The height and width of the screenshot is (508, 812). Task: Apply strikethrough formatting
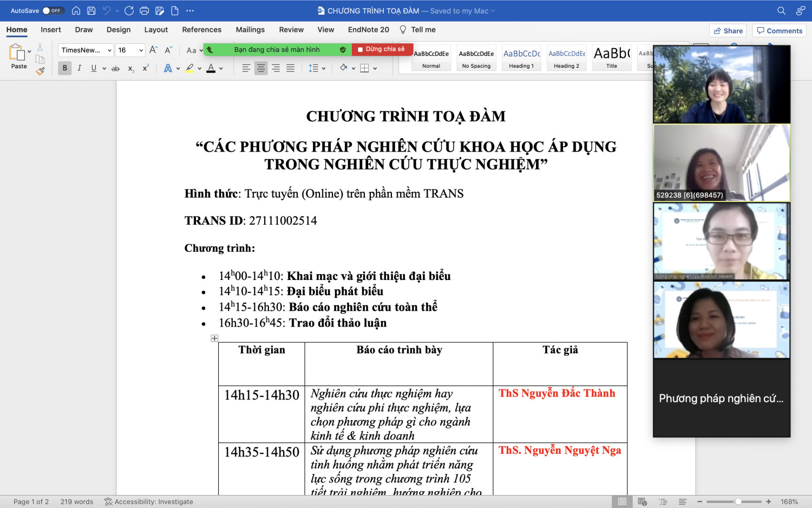point(115,68)
